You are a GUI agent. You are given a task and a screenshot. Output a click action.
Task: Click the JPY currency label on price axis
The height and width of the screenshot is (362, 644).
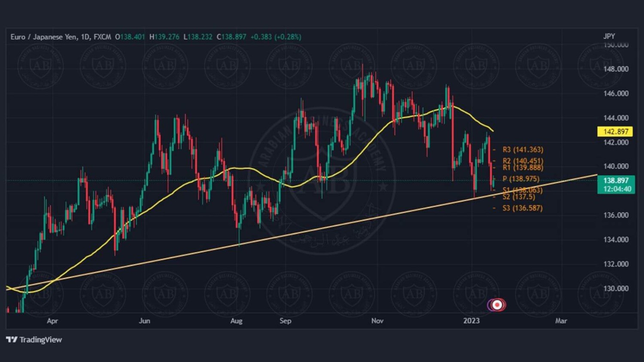[609, 36]
